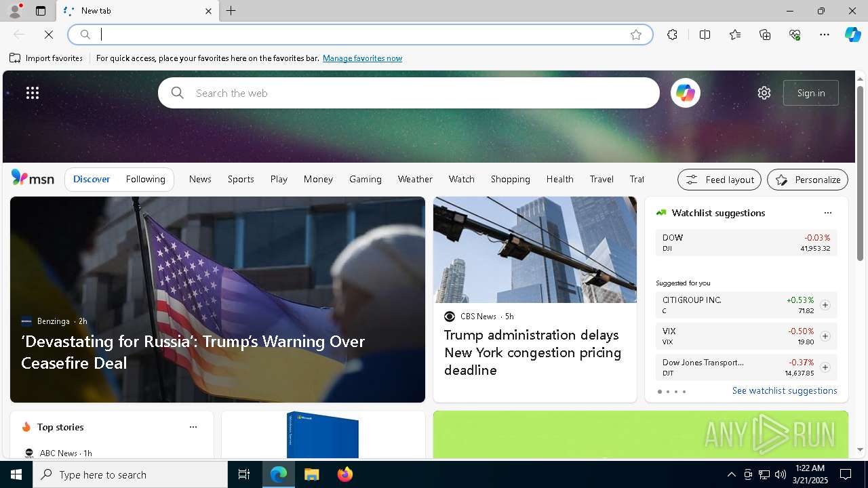868x488 pixels.
Task: Open the Watch category
Action: click(462, 179)
